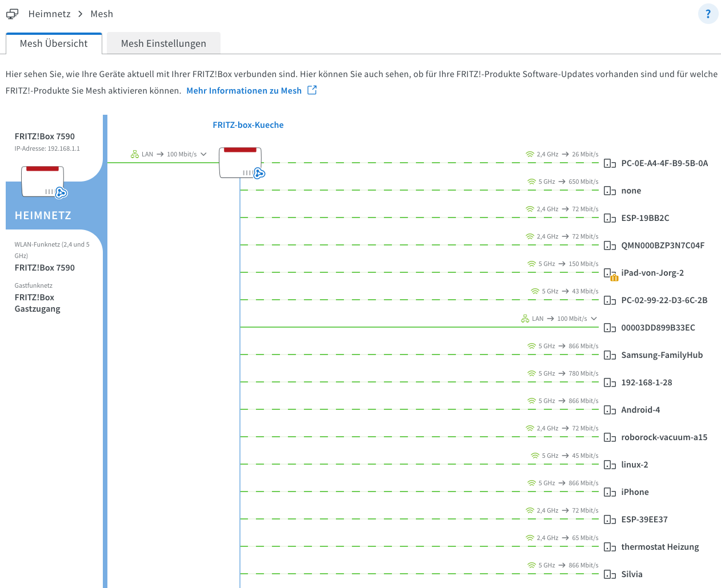
Task: Click LAN icon of FRITZ-box-Kueche connection
Action: tap(135, 154)
